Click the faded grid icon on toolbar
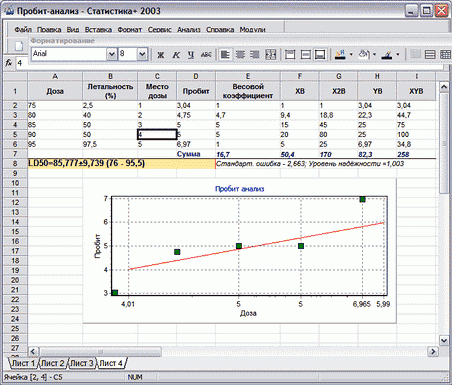Screen dimensions: 452x385 click(415, 55)
